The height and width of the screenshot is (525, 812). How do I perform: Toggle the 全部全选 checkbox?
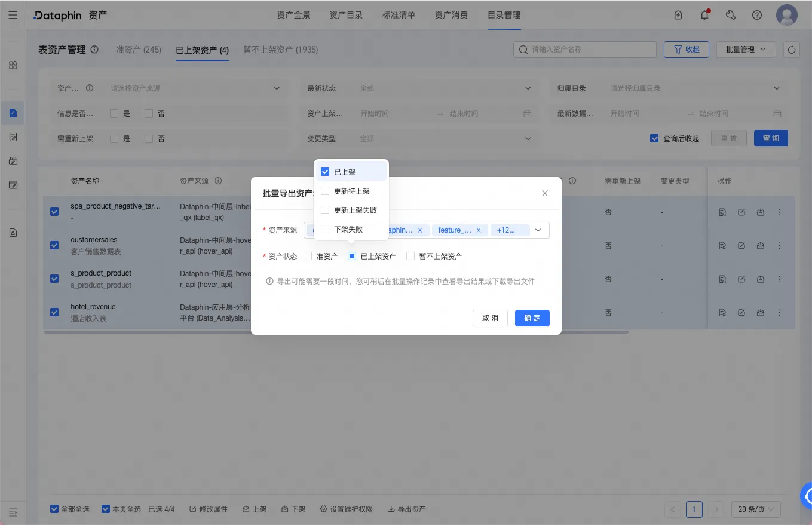pyautogui.click(x=54, y=509)
